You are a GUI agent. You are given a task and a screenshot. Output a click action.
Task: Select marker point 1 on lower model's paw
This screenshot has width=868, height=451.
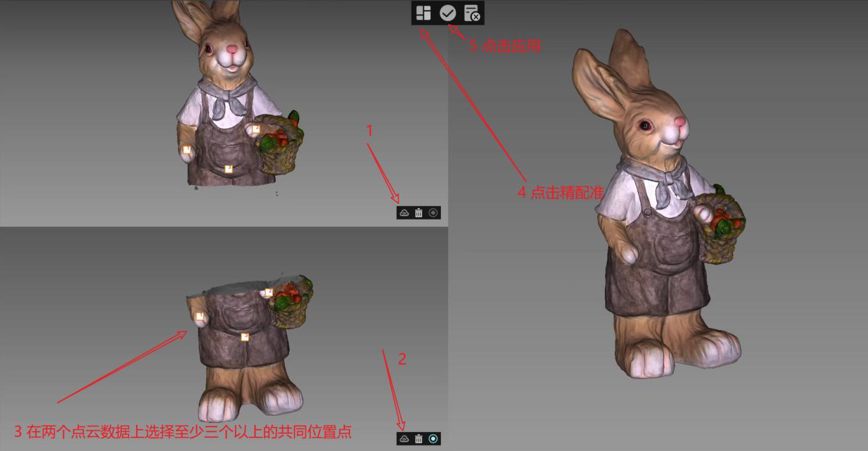click(200, 317)
